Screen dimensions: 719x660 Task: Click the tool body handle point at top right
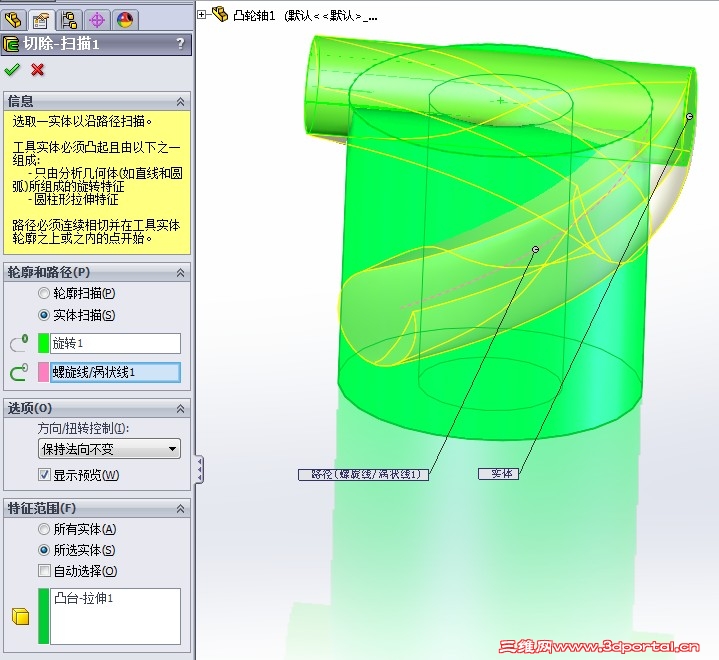(x=689, y=116)
